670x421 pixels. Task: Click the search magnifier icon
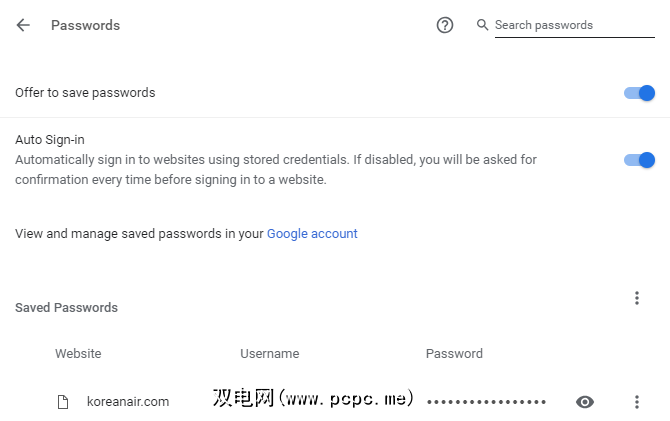click(483, 25)
